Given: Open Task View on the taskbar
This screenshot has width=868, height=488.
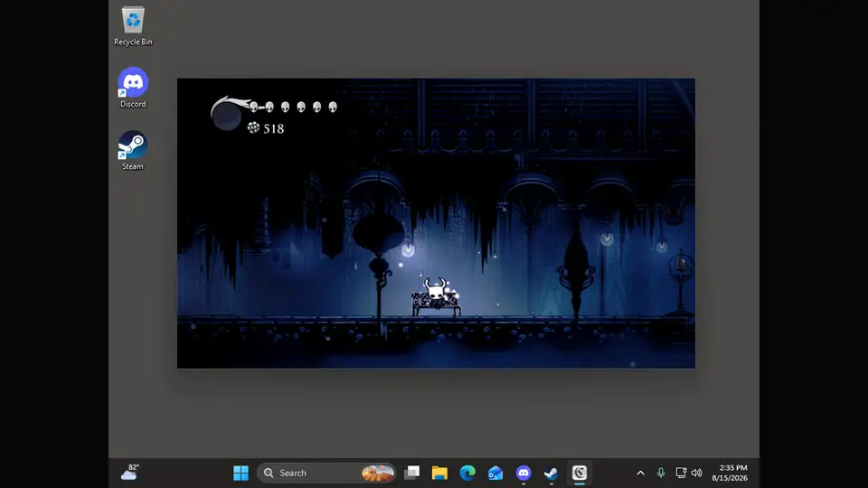Looking at the screenshot, I should click(412, 473).
